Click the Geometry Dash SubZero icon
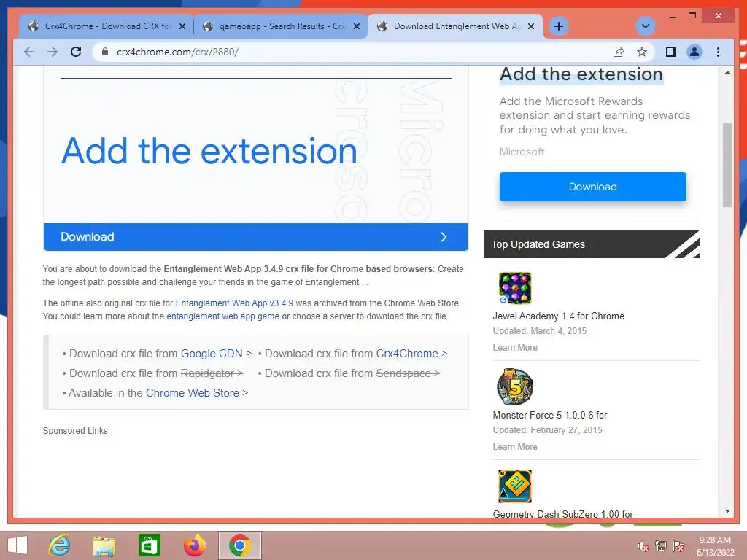The width and height of the screenshot is (747, 560). click(x=515, y=486)
